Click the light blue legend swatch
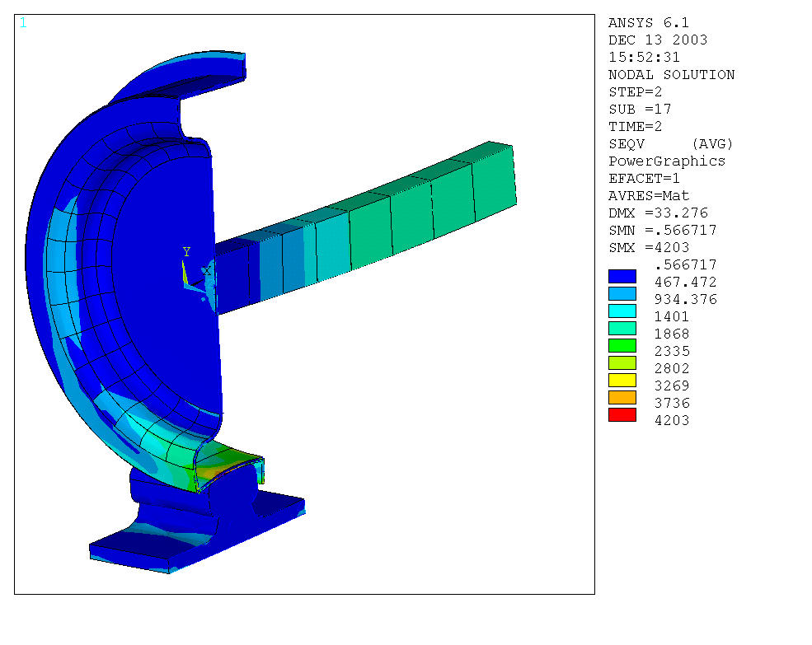Screen dimensions: 812x645 [622, 293]
